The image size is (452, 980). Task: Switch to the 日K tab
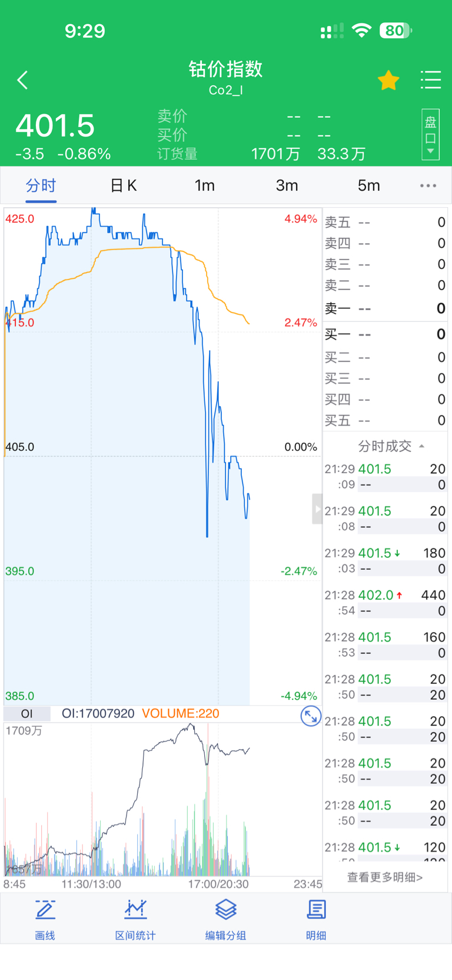pos(124,186)
